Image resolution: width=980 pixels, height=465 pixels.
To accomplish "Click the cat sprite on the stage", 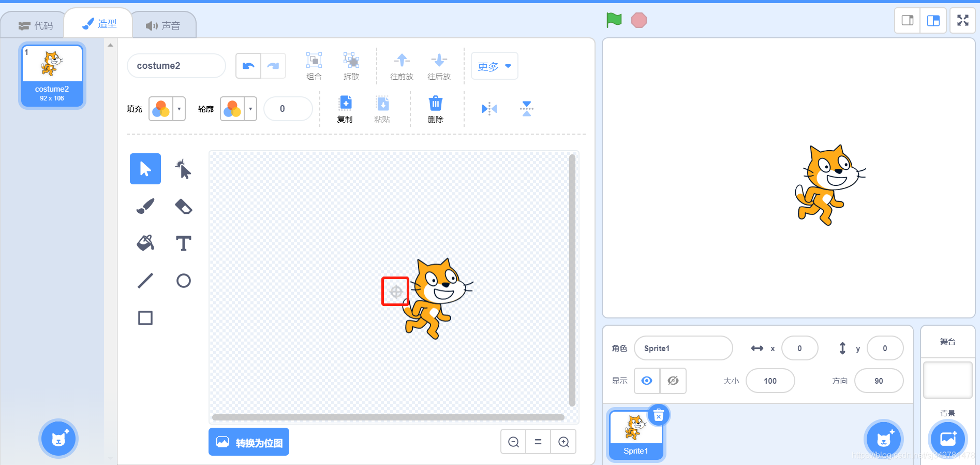I will pos(830,185).
